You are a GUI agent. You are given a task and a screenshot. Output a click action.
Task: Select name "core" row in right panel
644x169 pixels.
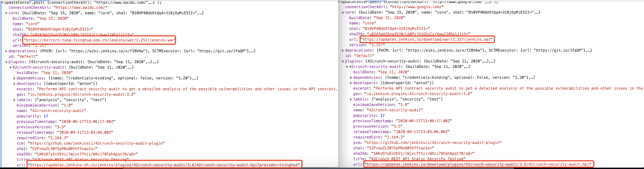[x=363, y=23]
